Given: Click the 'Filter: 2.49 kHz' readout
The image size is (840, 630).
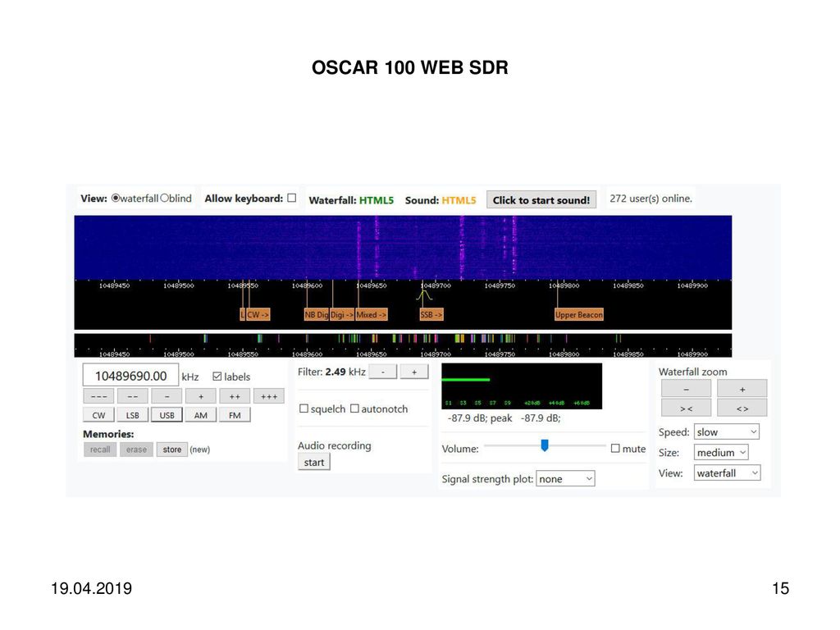Looking at the screenshot, I should click(331, 372).
